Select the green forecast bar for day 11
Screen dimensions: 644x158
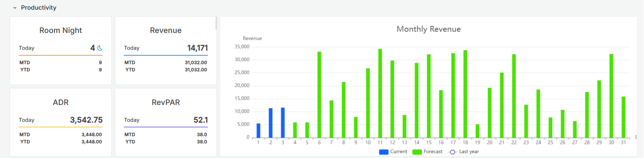(380, 93)
